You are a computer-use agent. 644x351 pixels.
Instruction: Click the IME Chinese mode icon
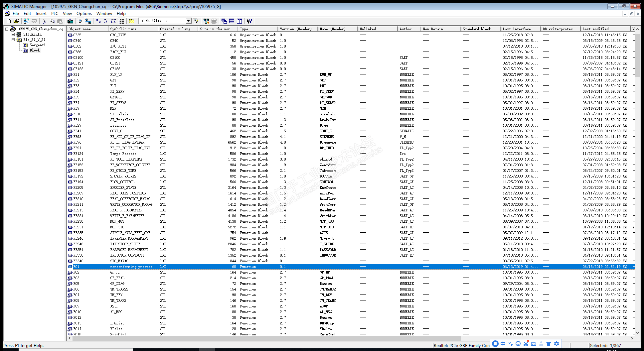point(503,344)
